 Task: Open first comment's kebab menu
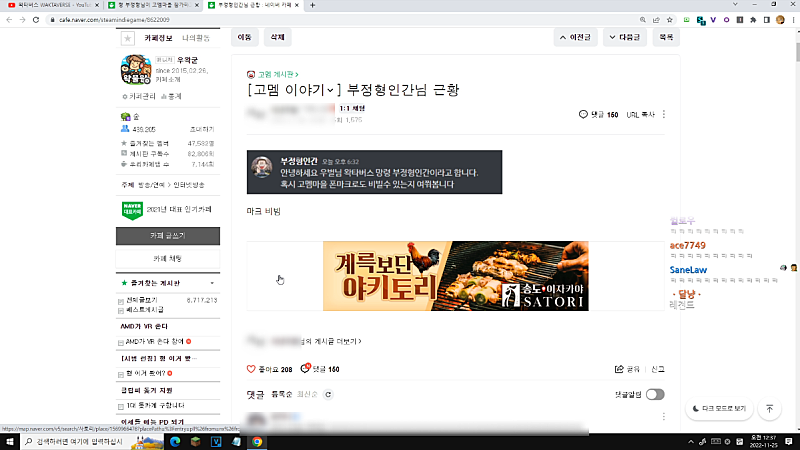664,417
